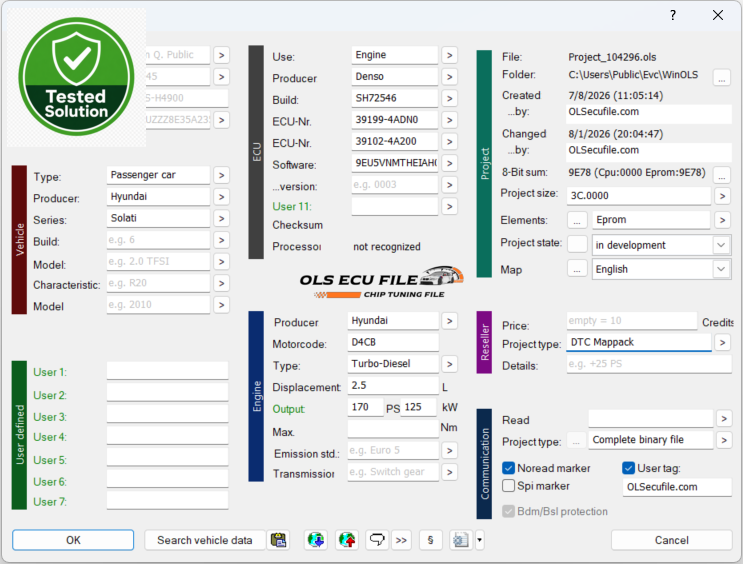
Task: Click the arrow button next to Software field
Action: coord(449,164)
